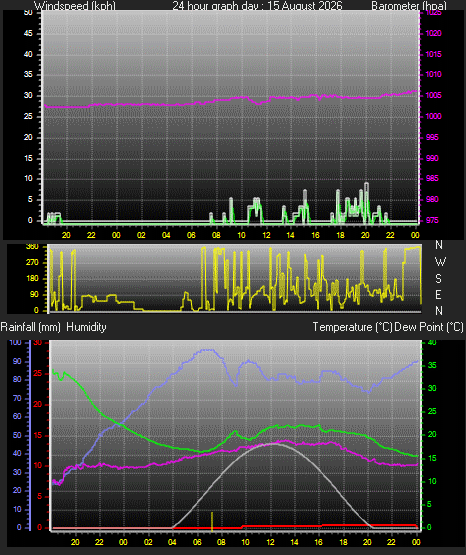This screenshot has height=555, width=466.
Task: Click the 1015 barometer axis value
Action: (433, 54)
